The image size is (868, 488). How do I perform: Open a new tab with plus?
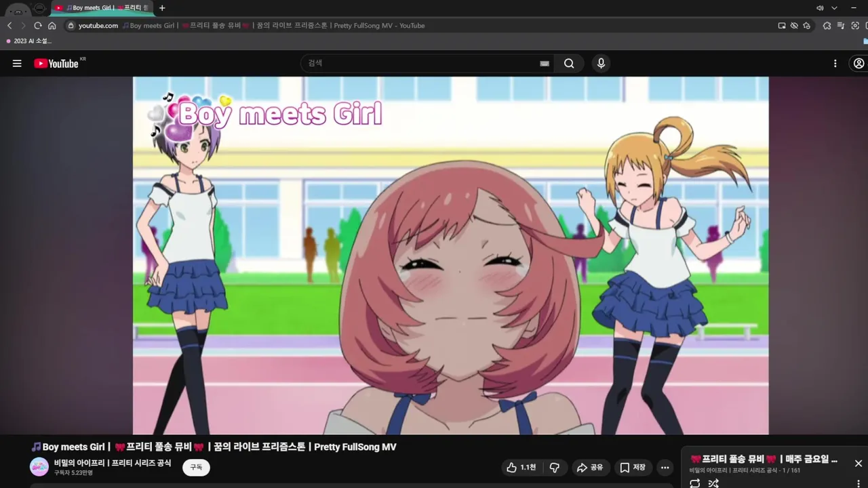click(162, 8)
